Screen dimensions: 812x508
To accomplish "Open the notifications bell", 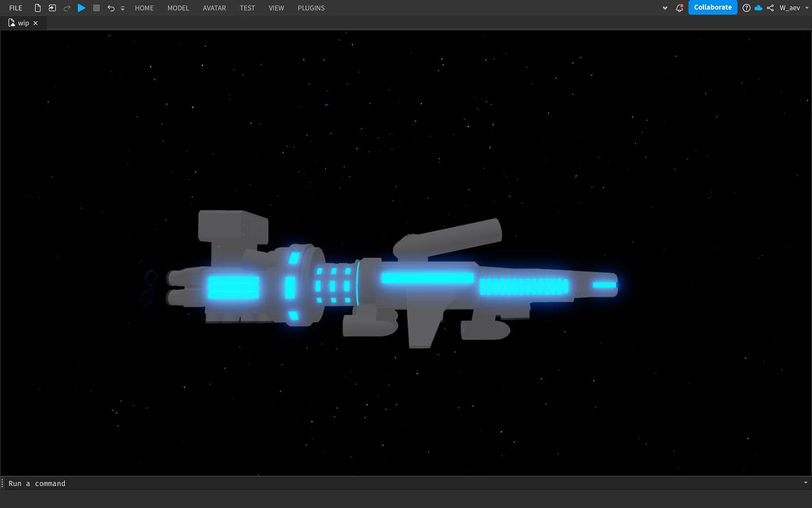I will point(680,7).
